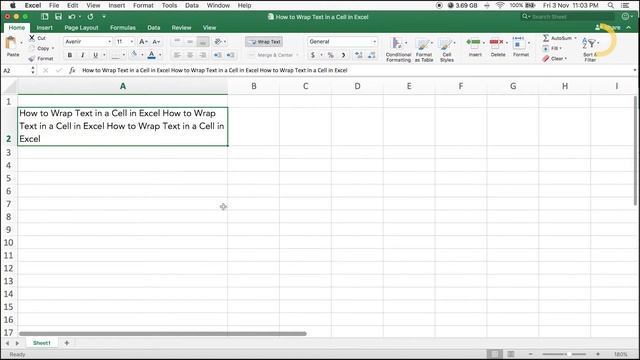The width and height of the screenshot is (640, 360).
Task: Toggle bottom vertical alignment
Action: click(203, 42)
